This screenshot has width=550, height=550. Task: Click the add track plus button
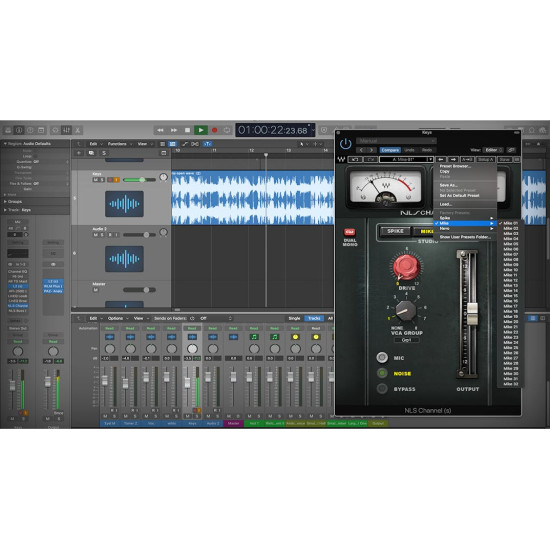point(79,153)
